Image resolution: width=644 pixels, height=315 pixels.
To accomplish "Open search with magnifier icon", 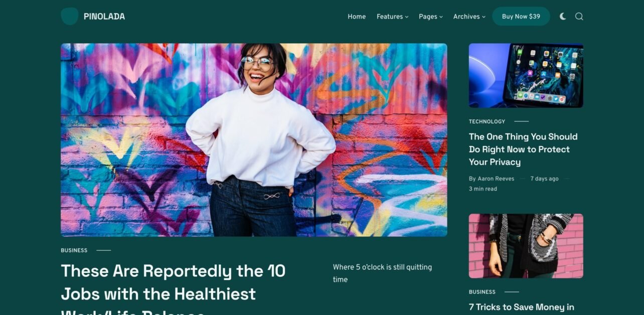I will coord(579,17).
